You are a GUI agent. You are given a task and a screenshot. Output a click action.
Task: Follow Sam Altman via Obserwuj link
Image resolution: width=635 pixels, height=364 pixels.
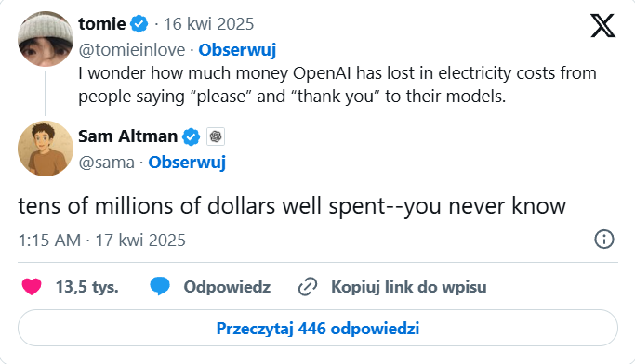point(187,162)
